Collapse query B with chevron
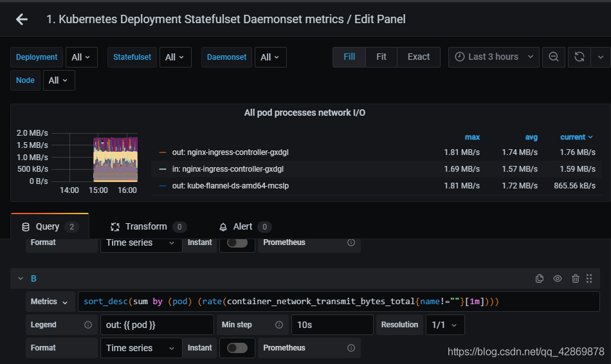This screenshot has width=611, height=364. pos(21,278)
